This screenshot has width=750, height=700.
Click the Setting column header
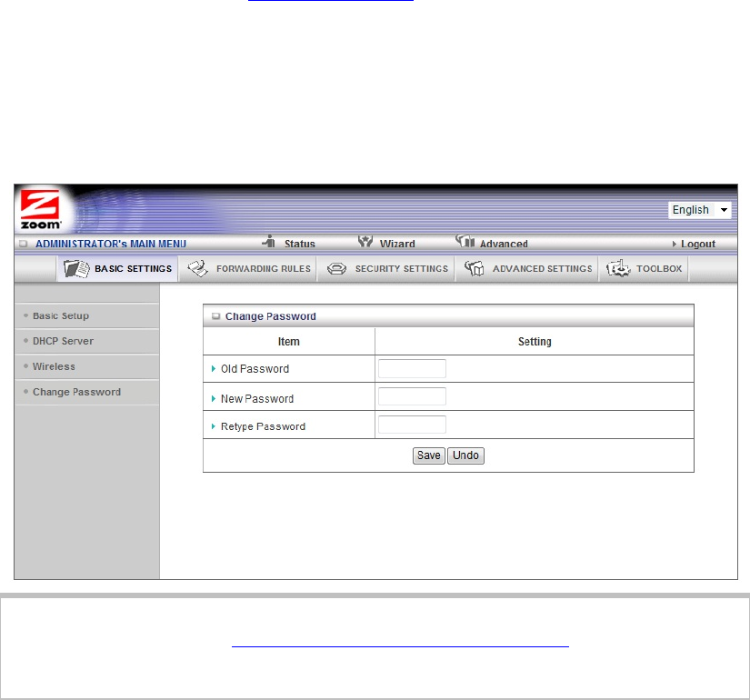tap(535, 342)
